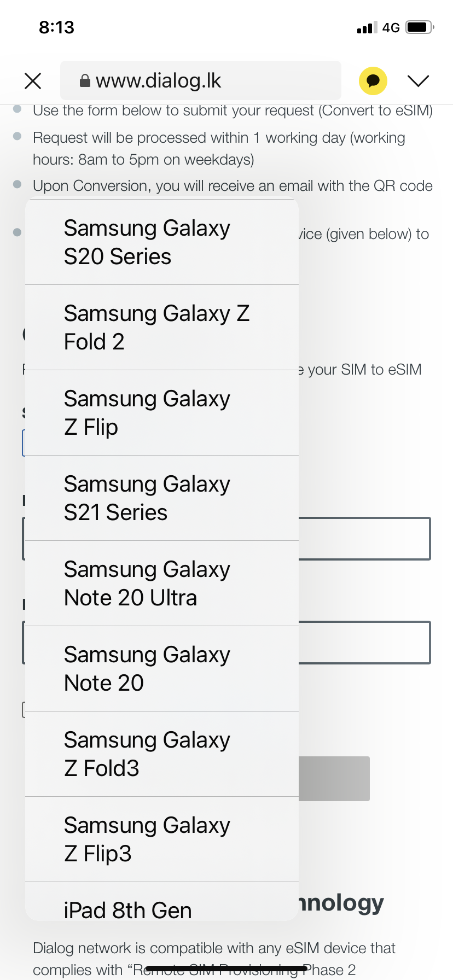Focus the upper text field behind dropdown
The height and width of the screenshot is (980, 453).
364,539
